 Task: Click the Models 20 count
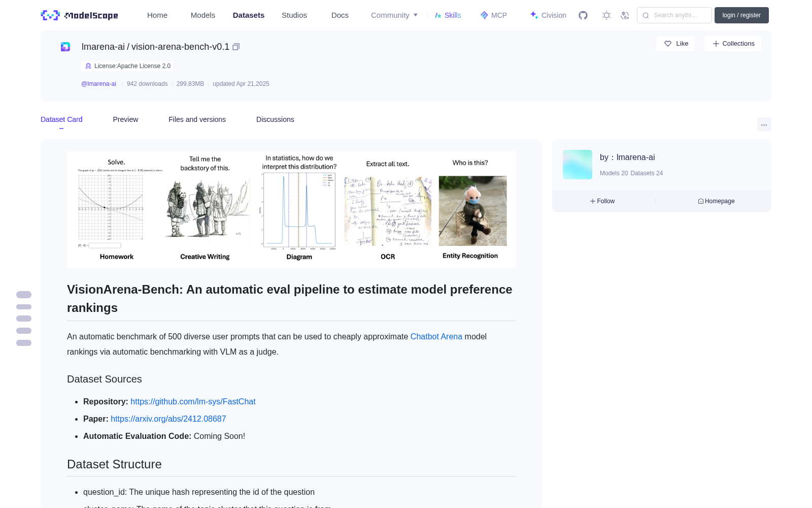coord(614,173)
